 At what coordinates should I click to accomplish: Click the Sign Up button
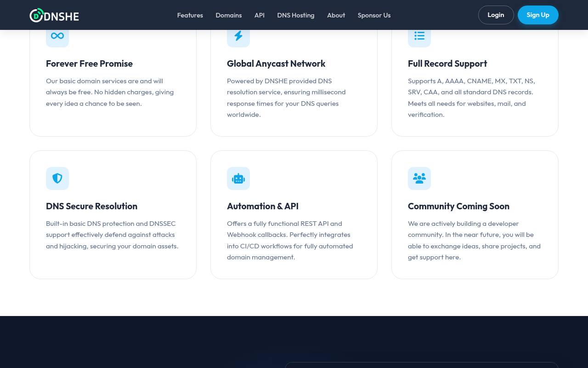538,15
